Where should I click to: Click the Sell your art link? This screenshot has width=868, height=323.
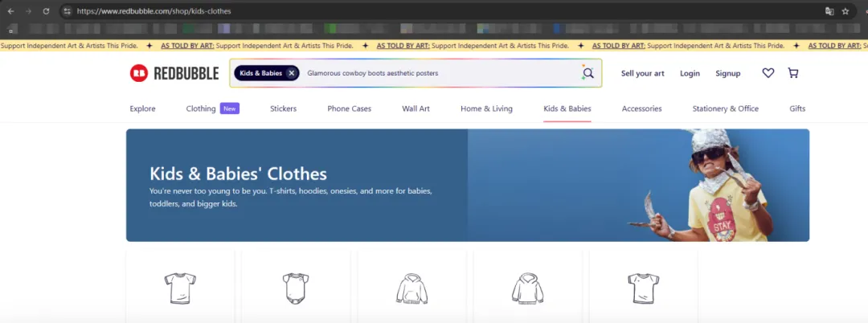[643, 73]
